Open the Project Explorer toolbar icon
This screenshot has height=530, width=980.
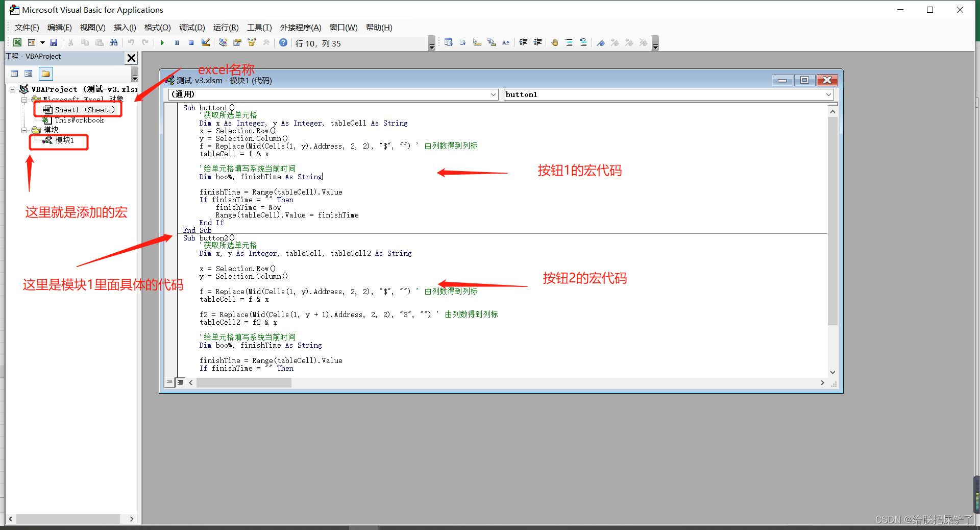(223, 43)
